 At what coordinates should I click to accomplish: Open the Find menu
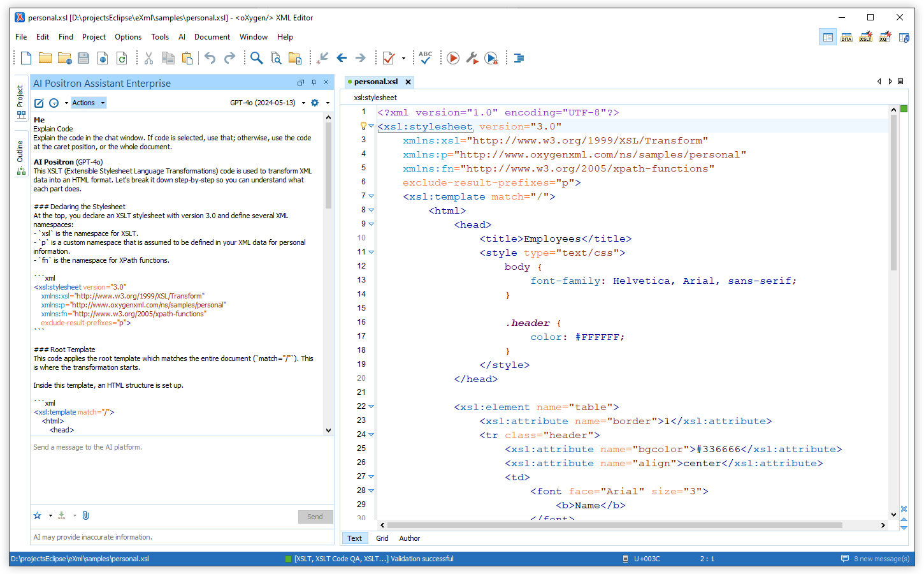tap(66, 37)
